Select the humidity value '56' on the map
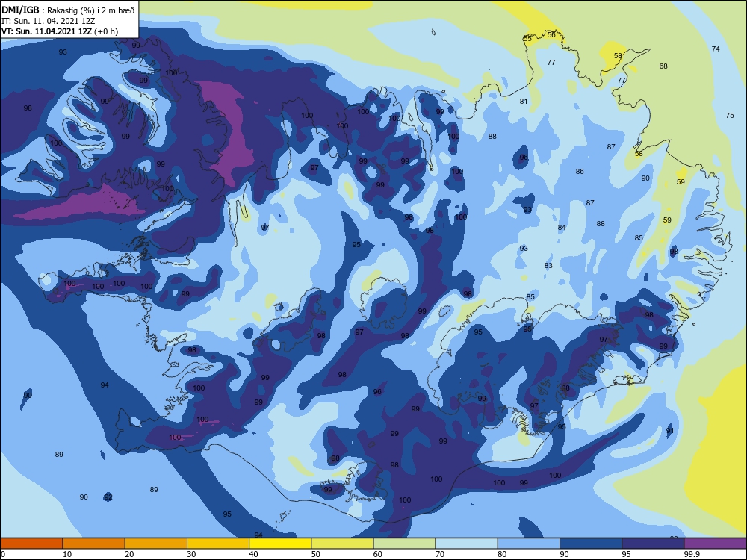Screen dimensions: 747x560 click(551, 35)
